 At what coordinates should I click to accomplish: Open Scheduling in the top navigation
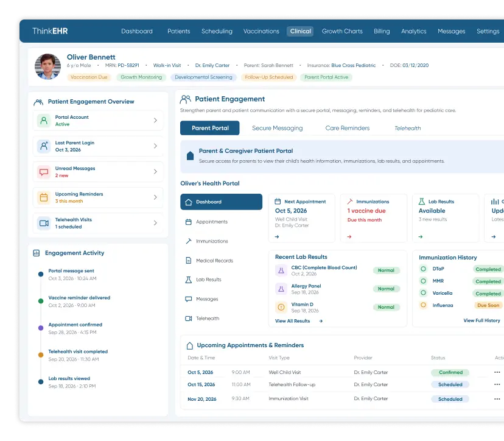click(x=217, y=31)
